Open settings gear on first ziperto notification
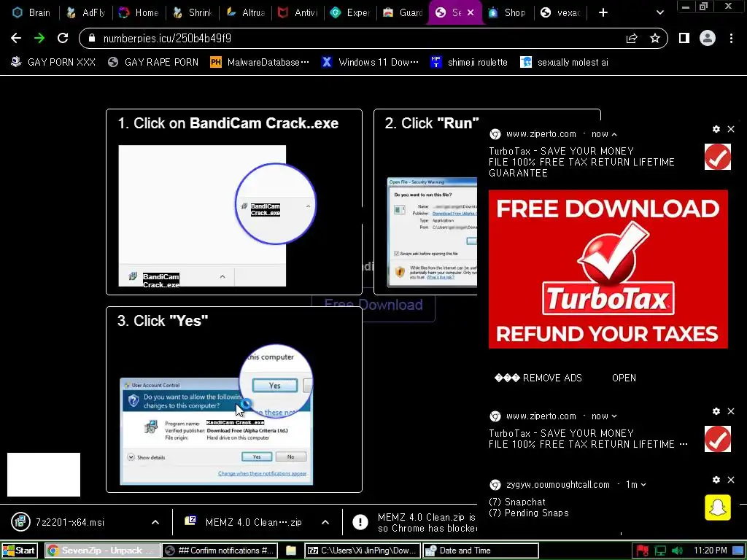Screen dimensions: 747x560 click(716, 129)
